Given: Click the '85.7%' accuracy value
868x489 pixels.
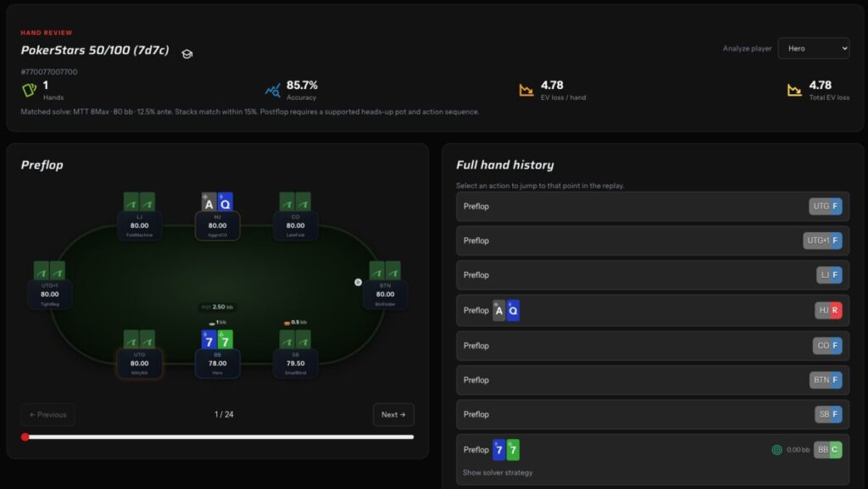Looking at the screenshot, I should 302,86.
